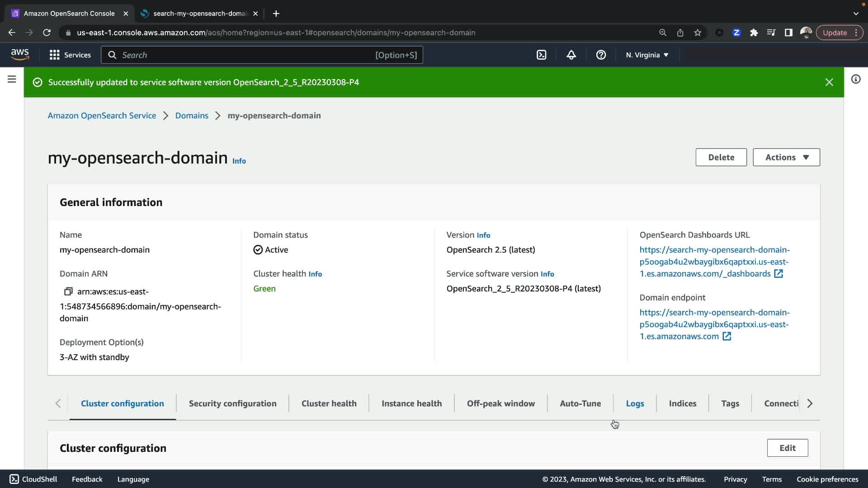Image resolution: width=868 pixels, height=488 pixels.
Task: Open the Services grid menu
Action: (x=70, y=55)
